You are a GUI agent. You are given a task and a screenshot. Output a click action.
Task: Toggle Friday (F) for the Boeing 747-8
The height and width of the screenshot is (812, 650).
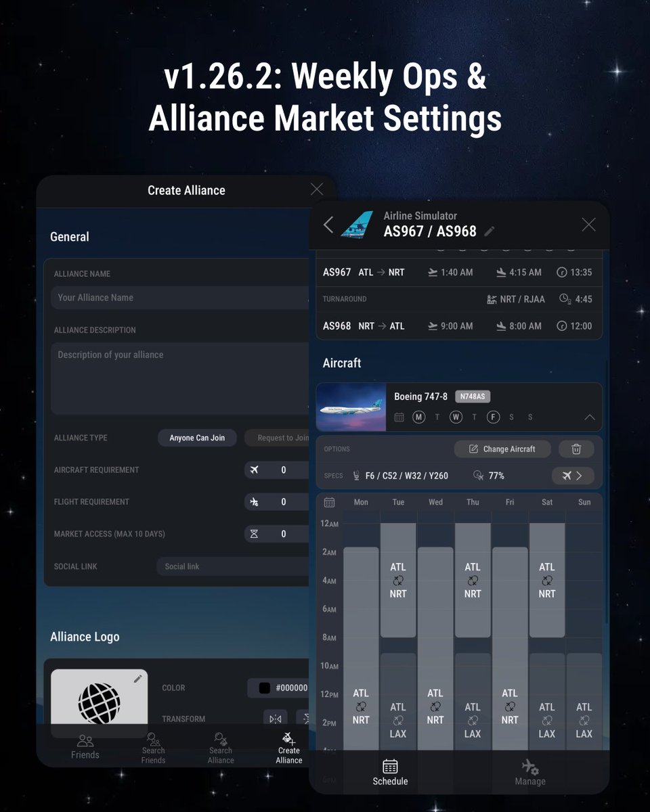(x=493, y=418)
